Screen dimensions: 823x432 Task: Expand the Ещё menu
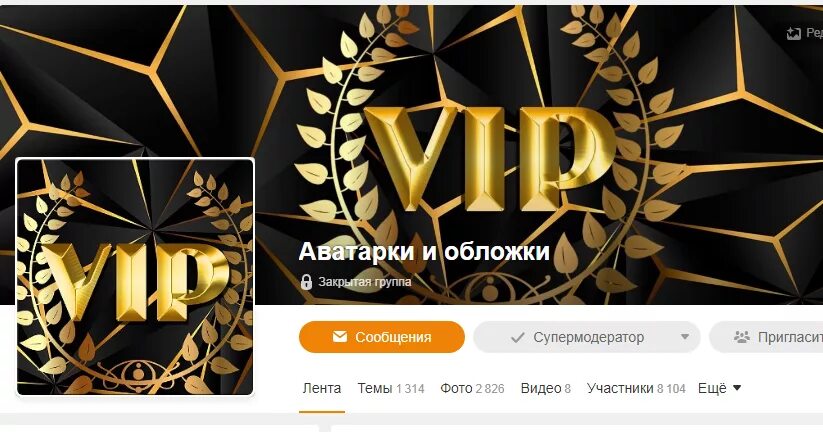719,388
